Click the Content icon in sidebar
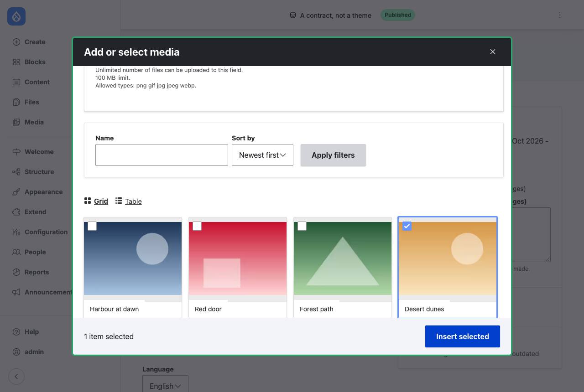The width and height of the screenshot is (584, 392). [x=16, y=82]
